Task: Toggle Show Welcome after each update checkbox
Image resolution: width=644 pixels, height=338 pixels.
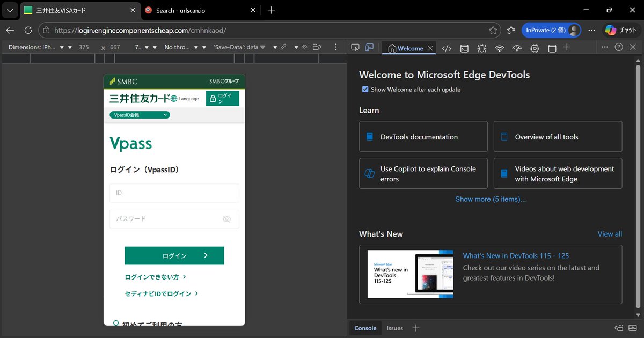Action: [x=365, y=89]
